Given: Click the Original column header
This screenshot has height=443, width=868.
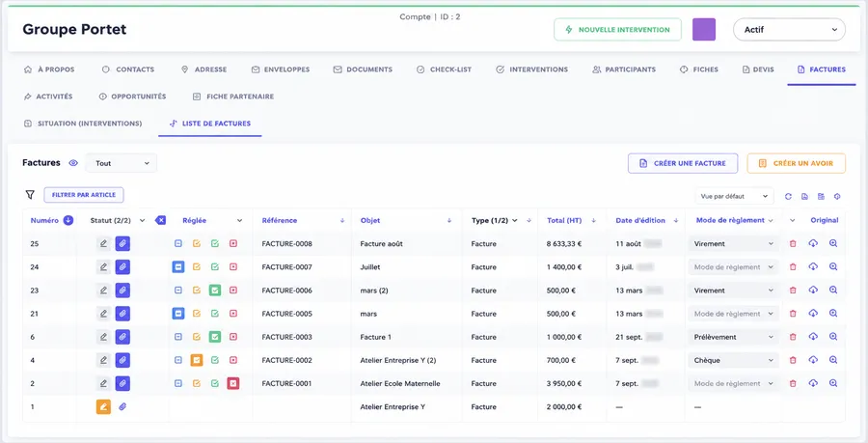Looking at the screenshot, I should (x=825, y=220).
